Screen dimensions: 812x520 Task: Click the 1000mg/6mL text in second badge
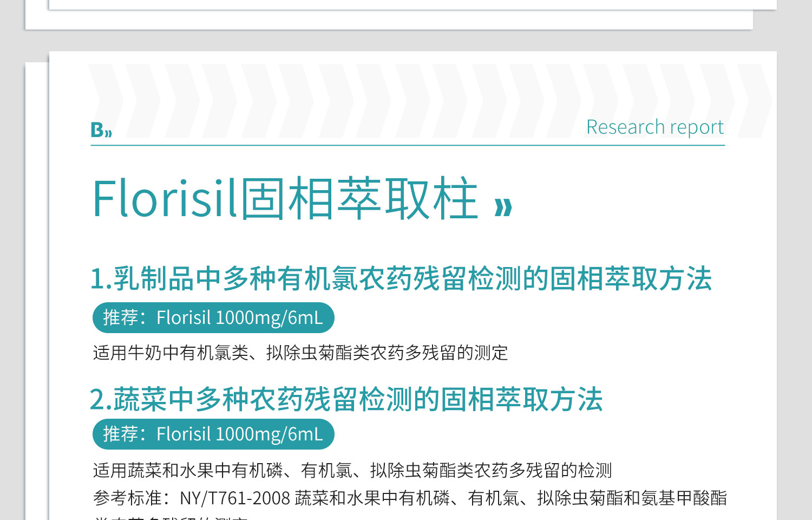tap(269, 434)
